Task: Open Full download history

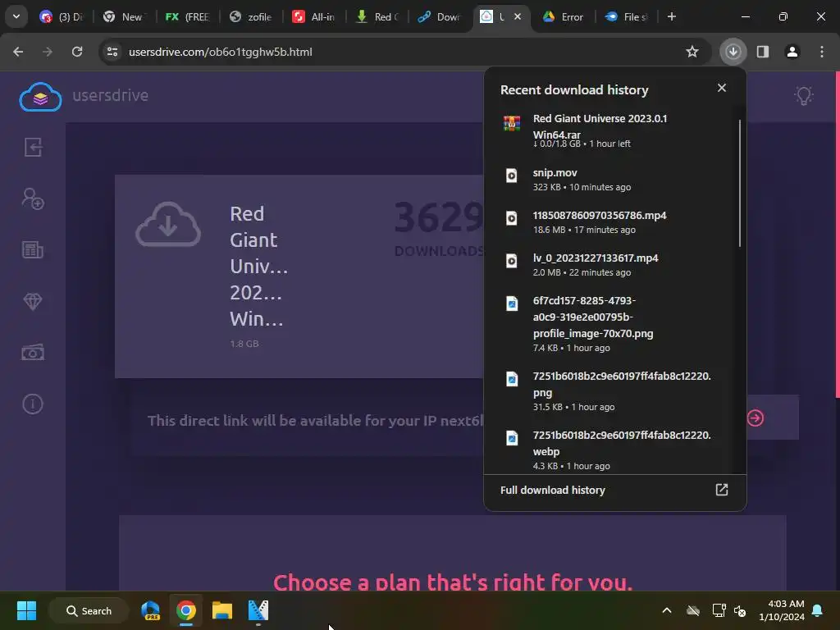Action: tap(614, 491)
